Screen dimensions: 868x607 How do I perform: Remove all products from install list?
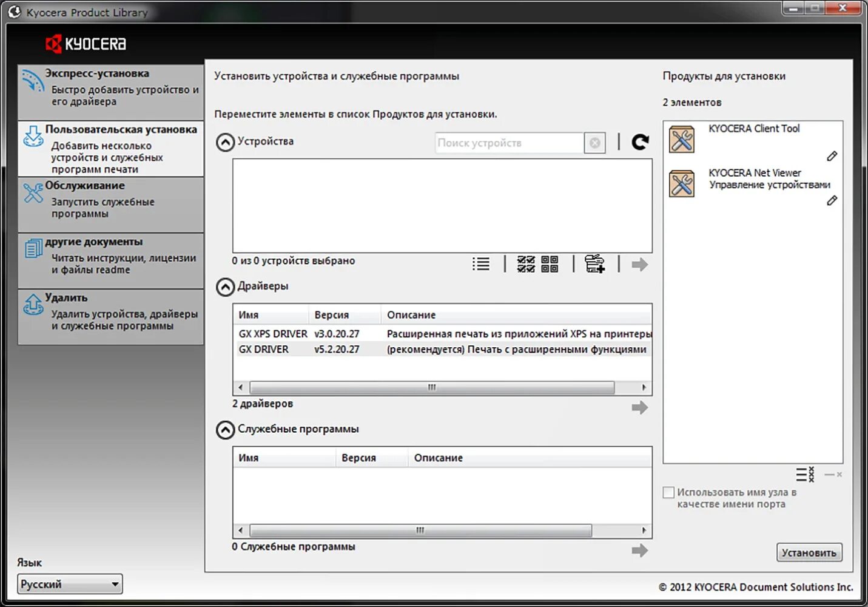point(805,474)
